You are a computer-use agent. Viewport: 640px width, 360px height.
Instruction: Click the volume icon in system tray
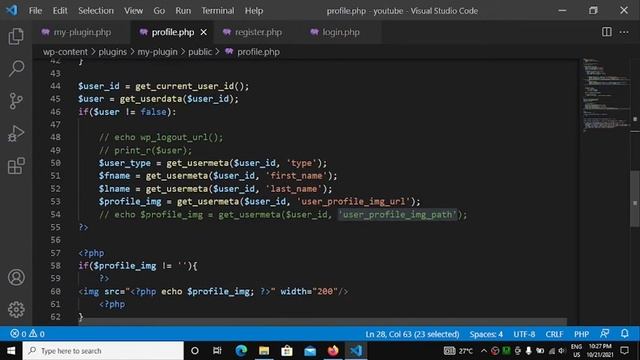[562, 351]
